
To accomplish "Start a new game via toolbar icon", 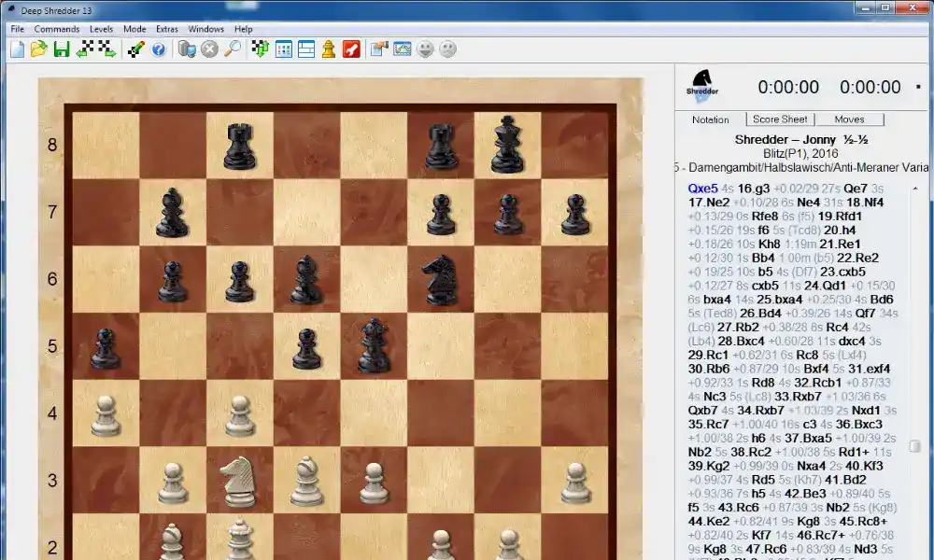I will click(17, 49).
